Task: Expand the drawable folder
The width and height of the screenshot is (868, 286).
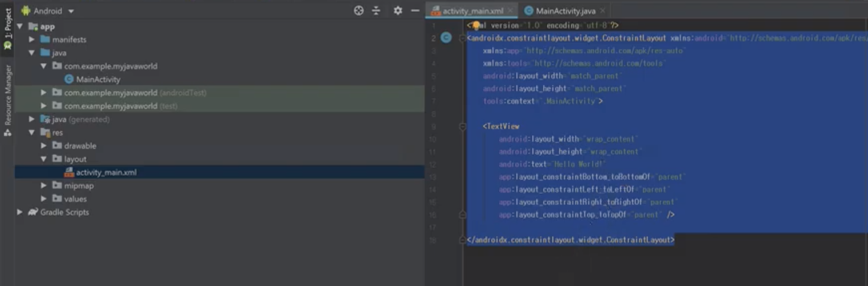Action: (44, 146)
